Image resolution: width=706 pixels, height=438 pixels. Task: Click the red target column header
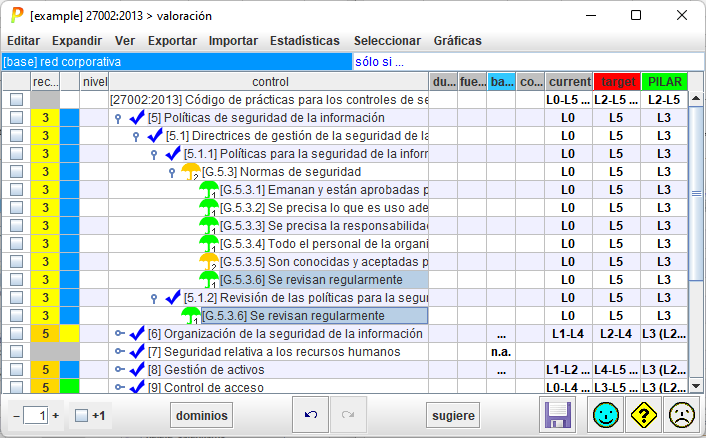pyautogui.click(x=617, y=81)
